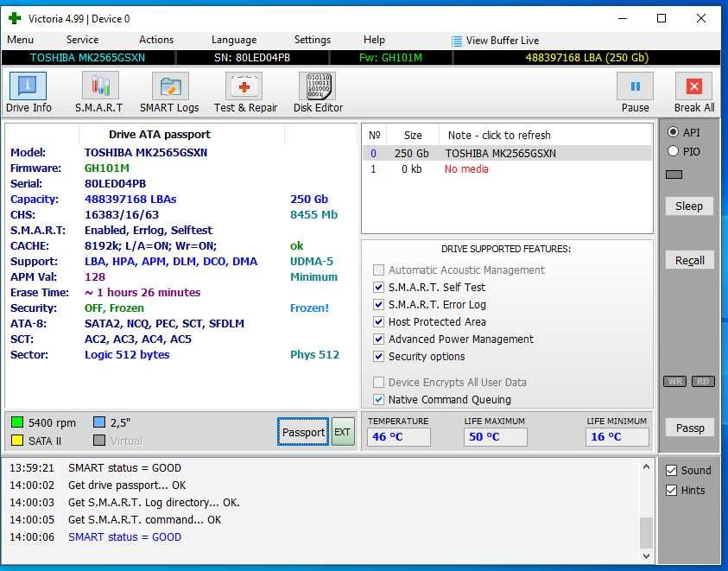The image size is (728, 571).
Task: Select the PIO access mode
Action: click(673, 151)
